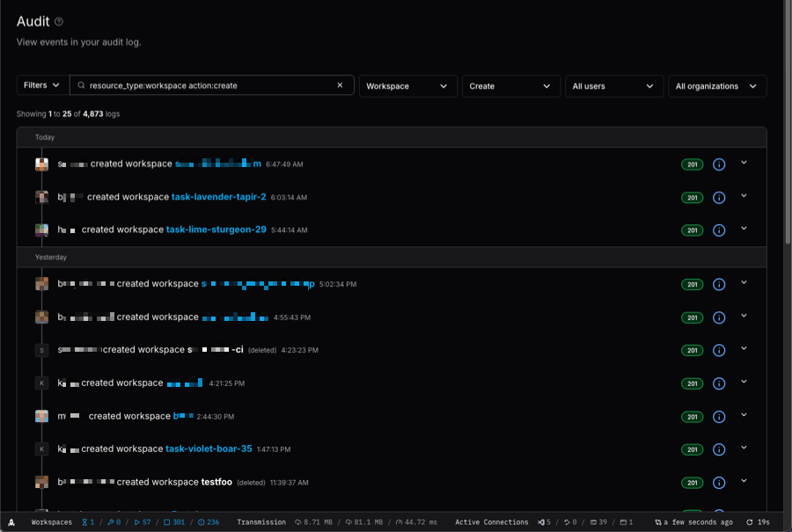Expand the top log entry from Today
The width and height of the screenshot is (792, 532).
(x=744, y=164)
